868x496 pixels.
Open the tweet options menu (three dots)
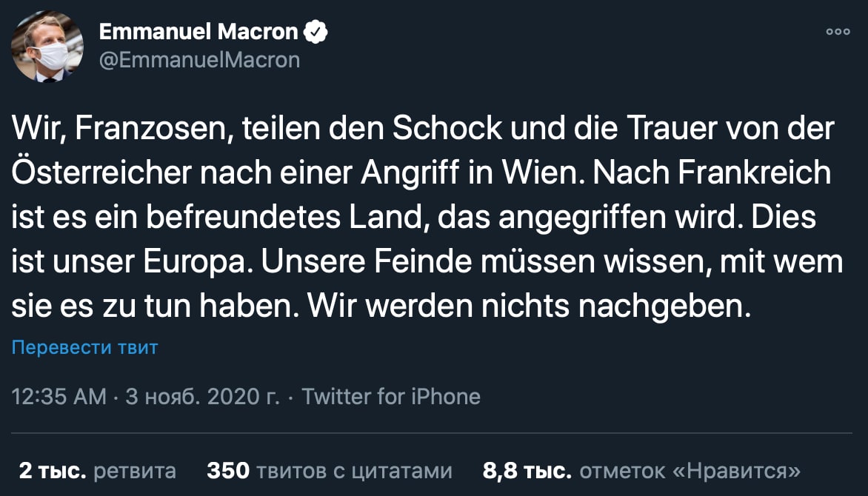838,31
